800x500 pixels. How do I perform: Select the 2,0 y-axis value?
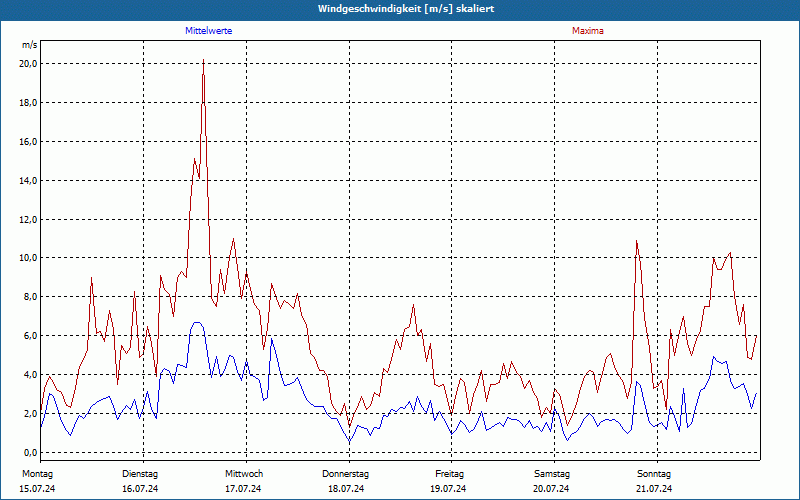(x=30, y=413)
